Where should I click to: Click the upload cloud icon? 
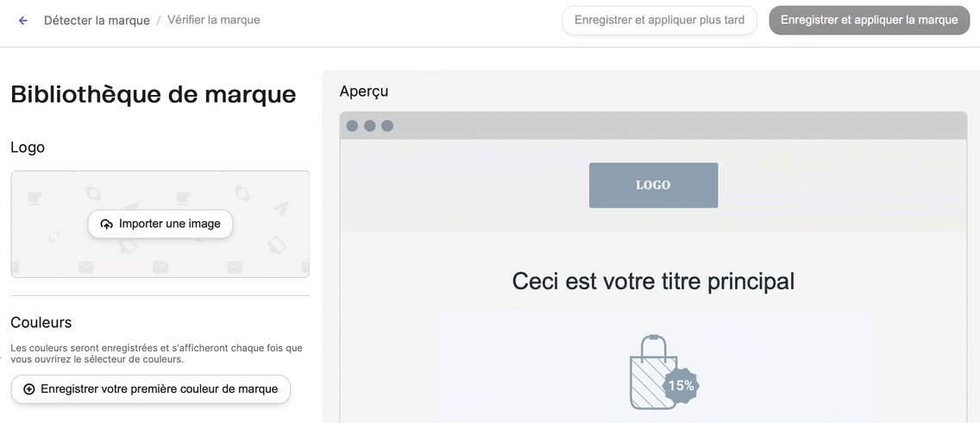pos(107,224)
